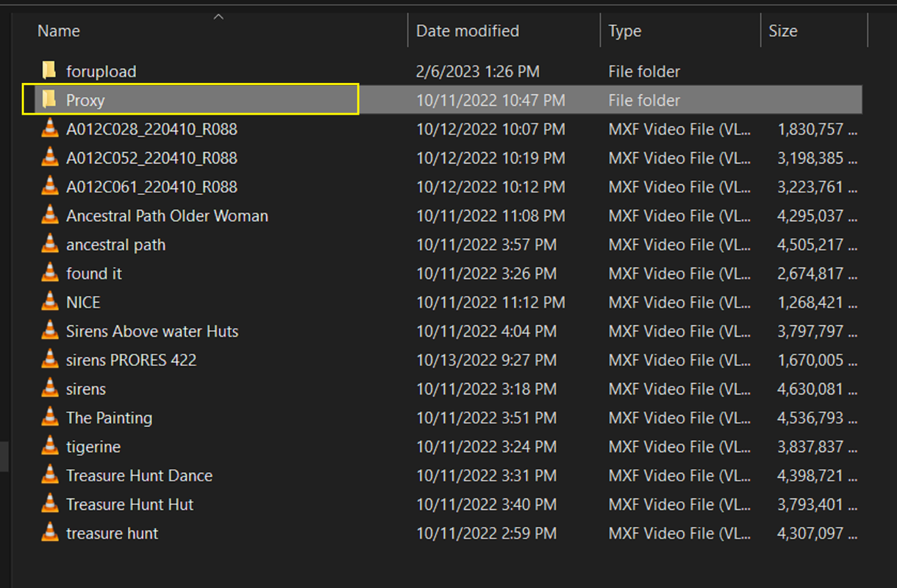Click the date 2/6/2023 1:26 PM
Image resolution: width=897 pixels, height=588 pixels.
point(478,71)
